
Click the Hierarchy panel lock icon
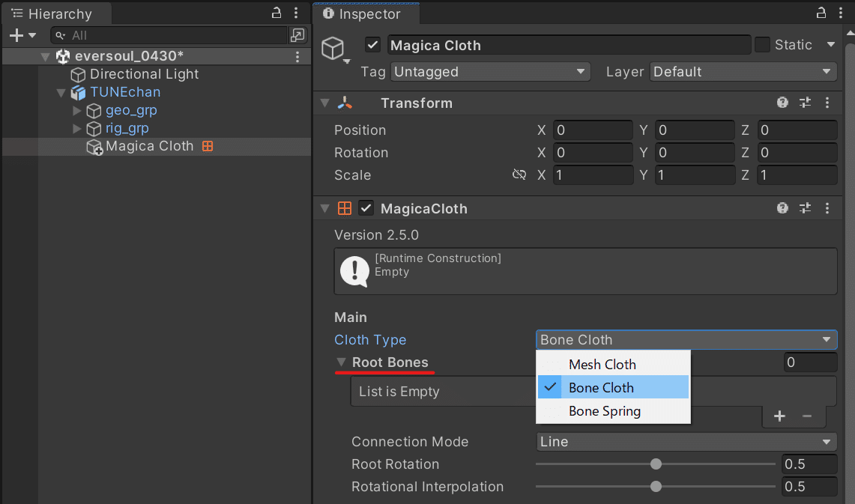point(277,13)
